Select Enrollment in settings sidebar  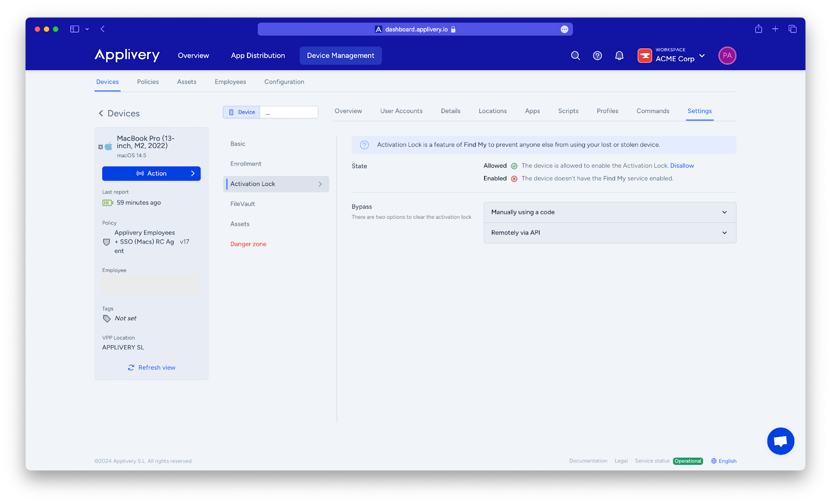tap(246, 164)
